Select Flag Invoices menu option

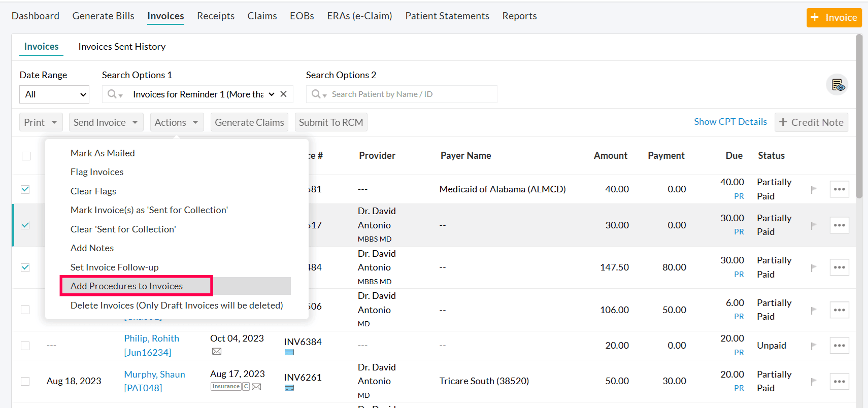[97, 172]
